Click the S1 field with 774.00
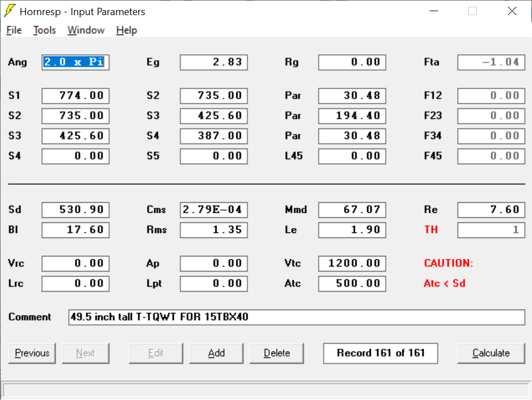Viewport: 532px width, 400px height. pyautogui.click(x=75, y=96)
